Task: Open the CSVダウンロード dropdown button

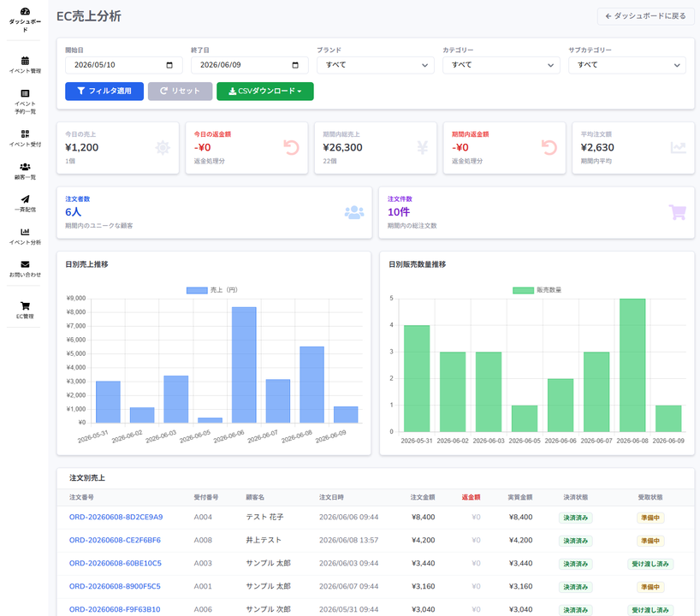Action: click(265, 91)
